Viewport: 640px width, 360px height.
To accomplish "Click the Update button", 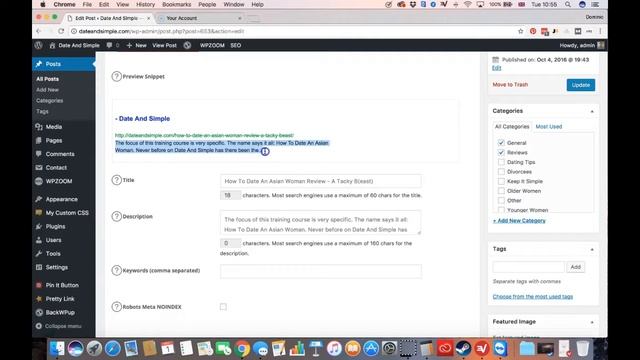I will [580, 85].
